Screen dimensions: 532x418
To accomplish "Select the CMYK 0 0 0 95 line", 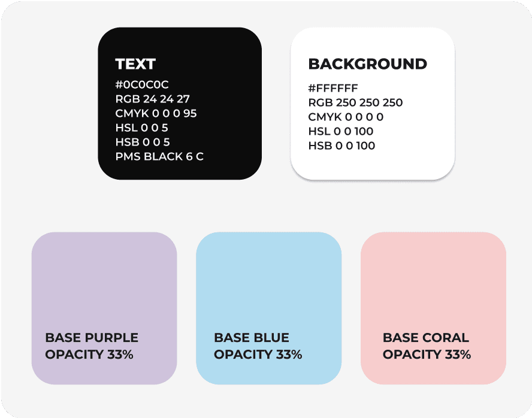I will [156, 113].
